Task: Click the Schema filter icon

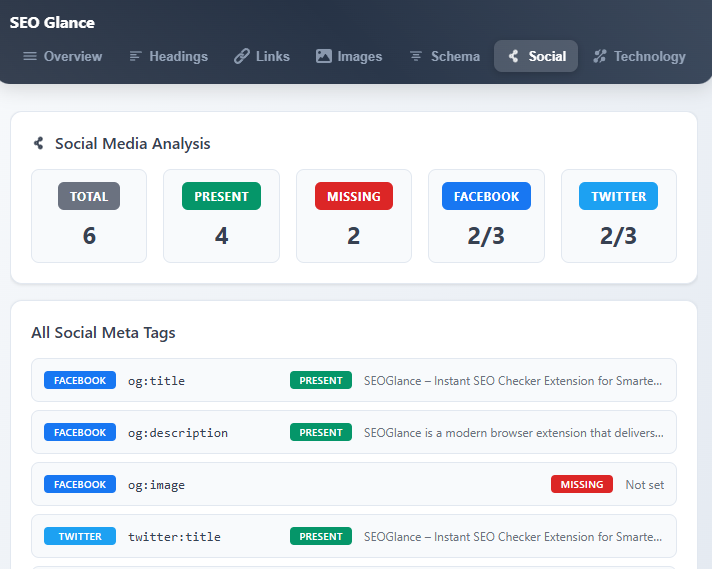Action: click(415, 56)
